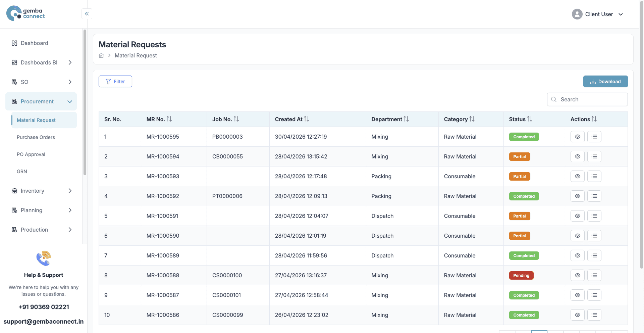Open the Dashboard menu item

click(x=41, y=43)
